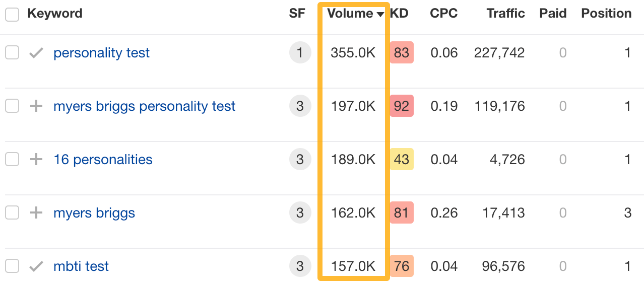644x285 pixels.
Task: Select the personality test row checkbox
Action: coord(12,52)
